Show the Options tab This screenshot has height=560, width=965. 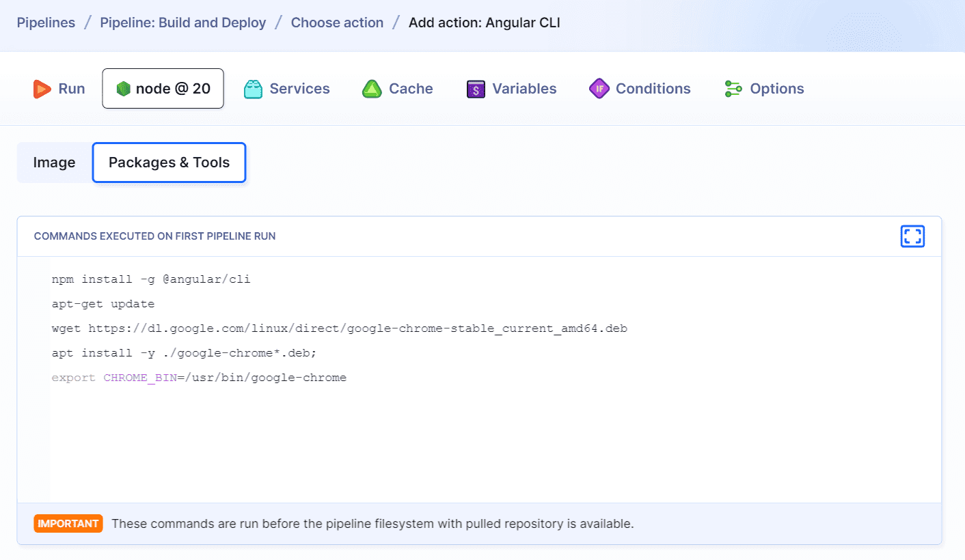coord(764,89)
